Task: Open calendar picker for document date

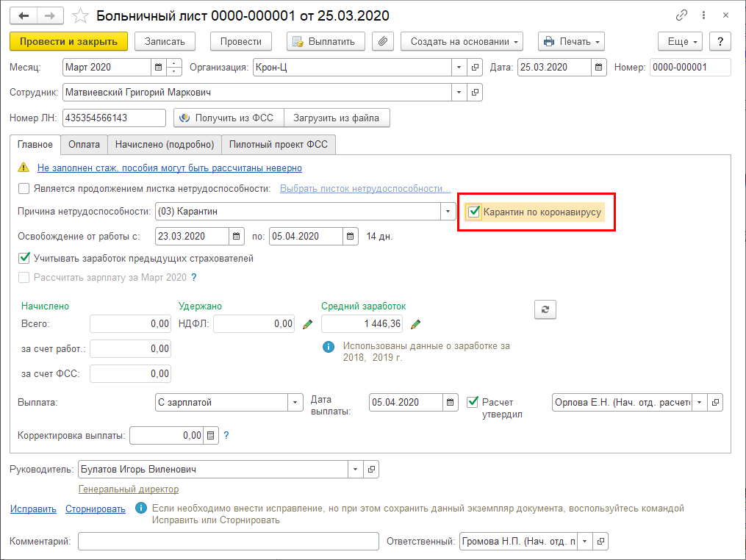Action: point(600,68)
